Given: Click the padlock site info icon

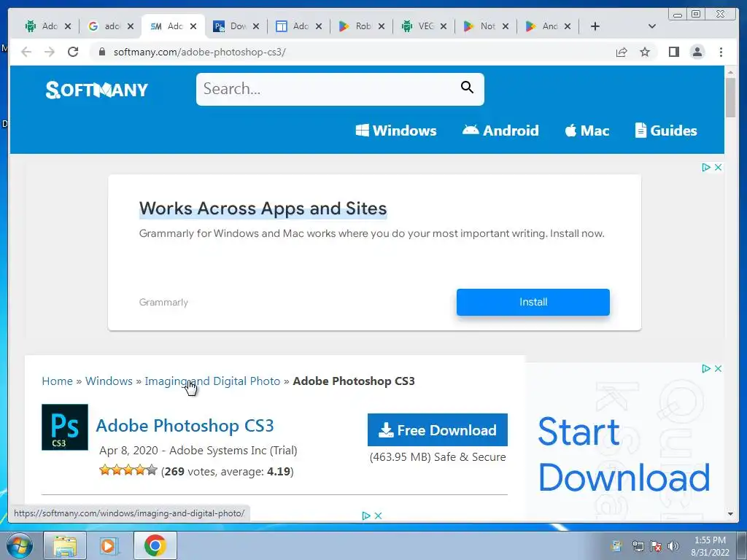Looking at the screenshot, I should (102, 52).
